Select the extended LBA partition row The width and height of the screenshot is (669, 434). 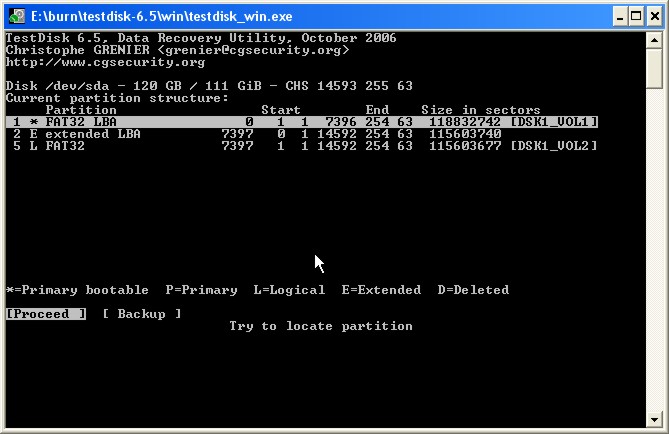(254, 134)
